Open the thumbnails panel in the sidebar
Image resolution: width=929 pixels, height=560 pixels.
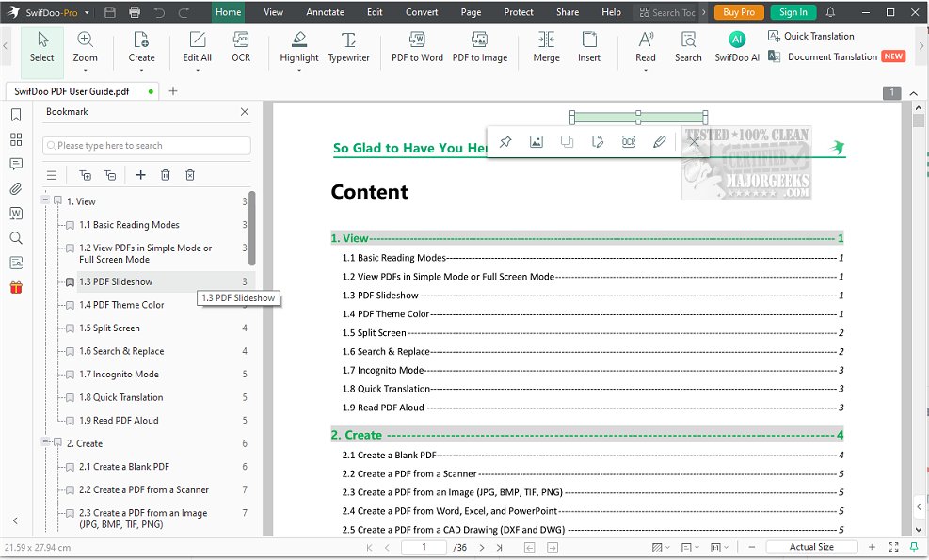pyautogui.click(x=16, y=139)
